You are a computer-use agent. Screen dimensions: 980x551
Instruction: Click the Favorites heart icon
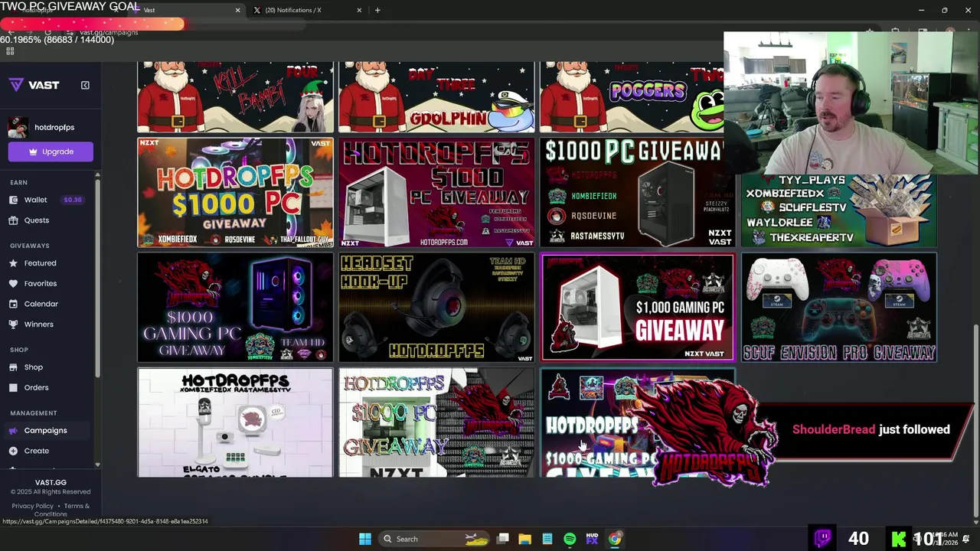13,283
